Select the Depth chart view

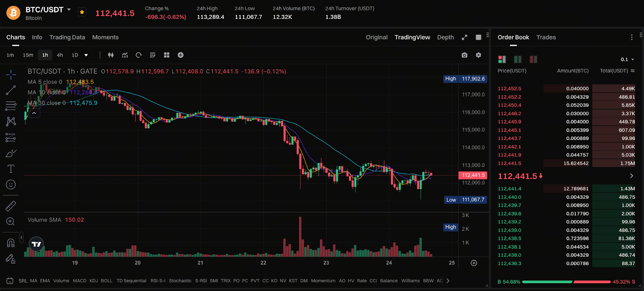pyautogui.click(x=446, y=37)
